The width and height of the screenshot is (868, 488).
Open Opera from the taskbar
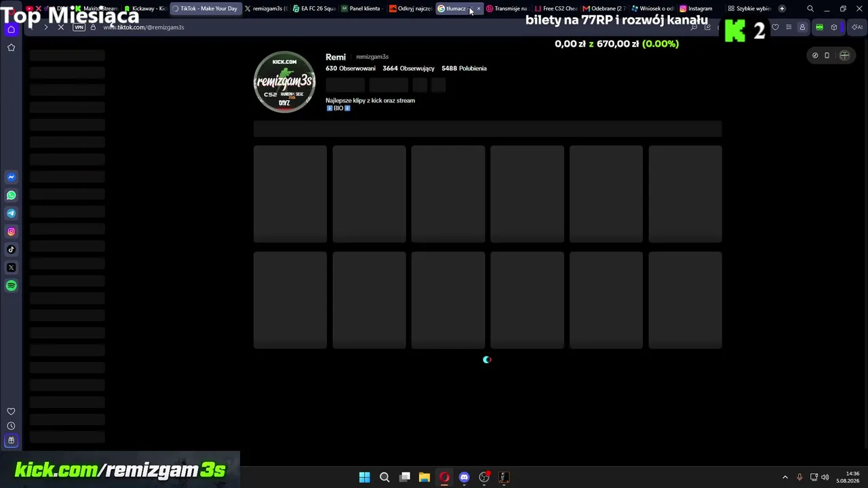click(x=444, y=477)
